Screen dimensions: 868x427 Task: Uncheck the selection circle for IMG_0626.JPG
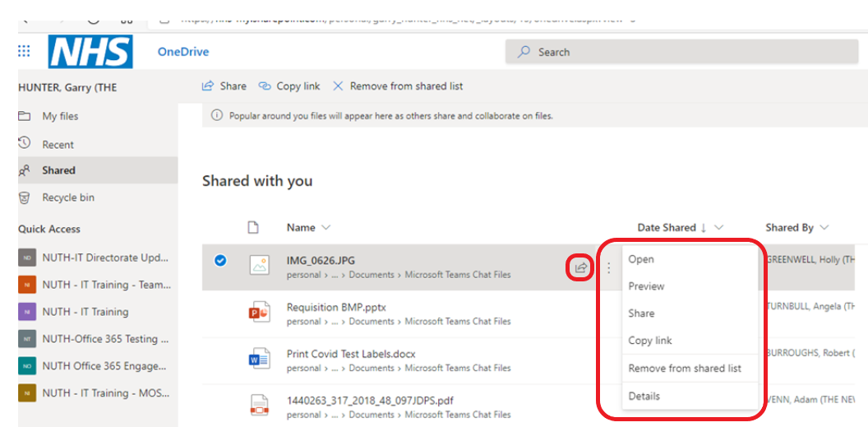219,261
